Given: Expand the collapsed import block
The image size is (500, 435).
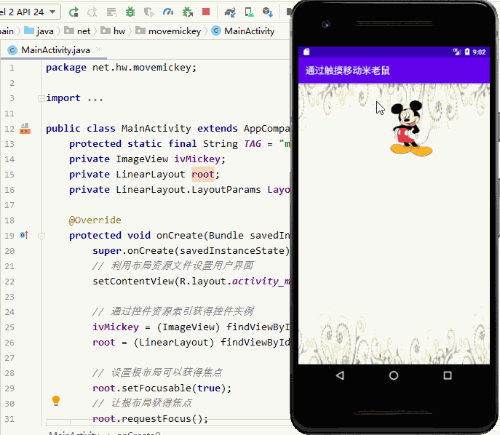Looking at the screenshot, I should 41,98.
